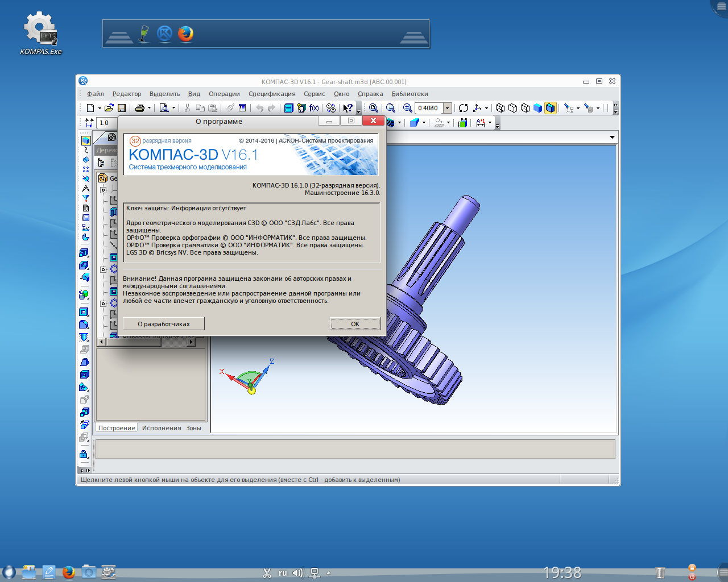
Task: Click the current step field showing 1.0
Action: point(106,123)
